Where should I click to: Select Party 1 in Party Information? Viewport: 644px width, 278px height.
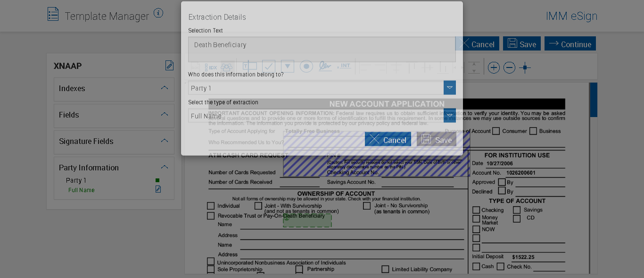click(76, 180)
